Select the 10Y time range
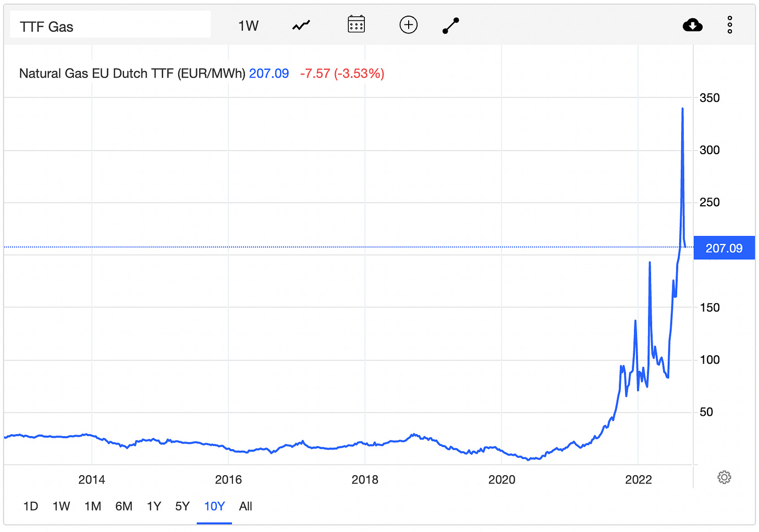Viewport: 759px width, 532px height. click(214, 506)
